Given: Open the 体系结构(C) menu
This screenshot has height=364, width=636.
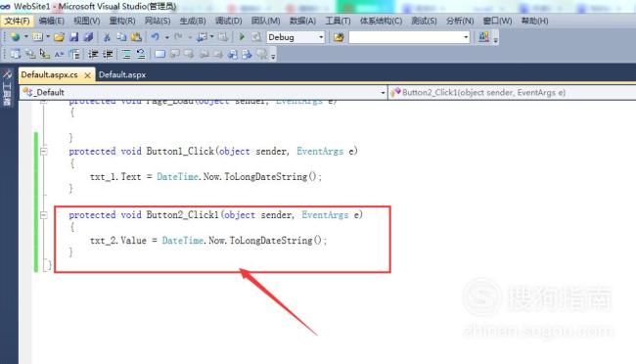Looking at the screenshot, I should [x=381, y=21].
